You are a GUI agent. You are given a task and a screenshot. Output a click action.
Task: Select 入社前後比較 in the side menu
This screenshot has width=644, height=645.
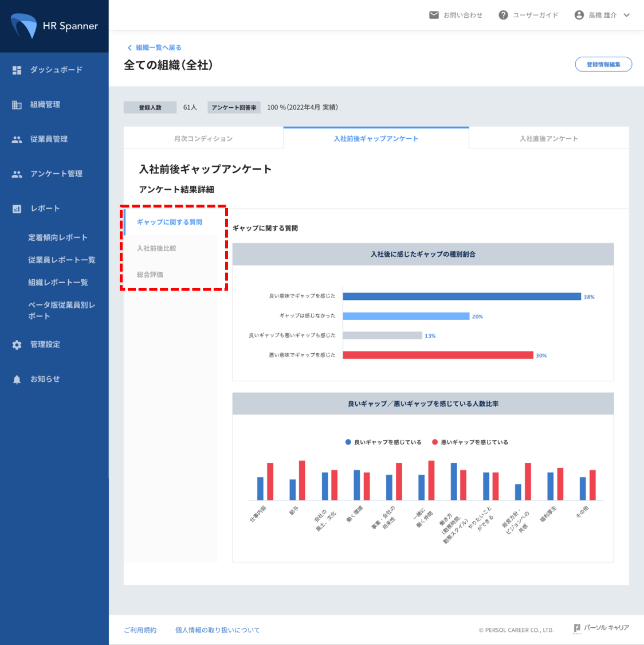click(x=156, y=248)
